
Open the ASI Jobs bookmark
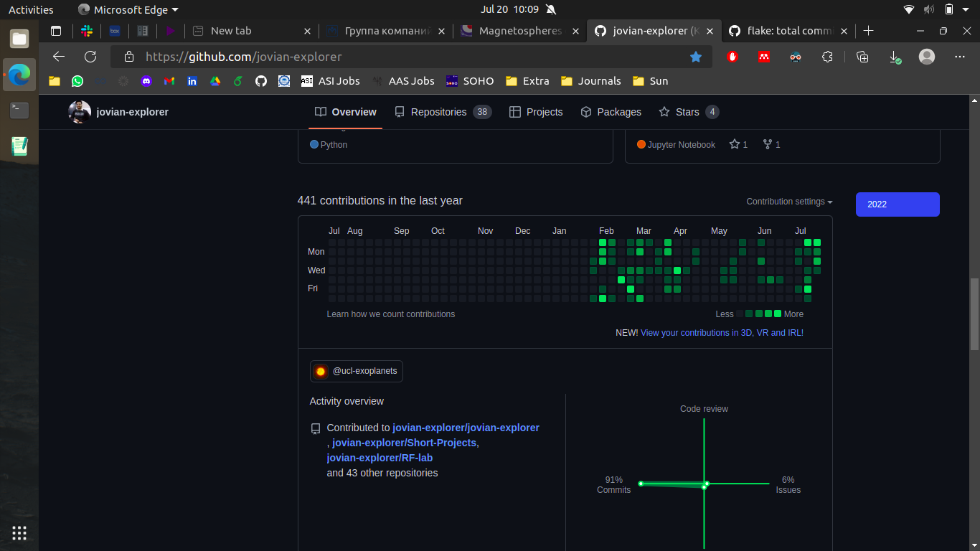tap(330, 81)
